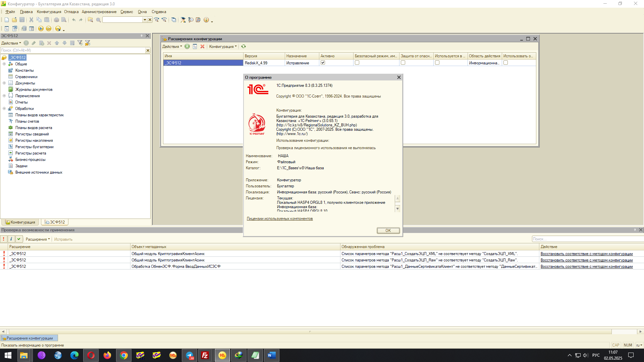Show errors with red exclamation filter icon
Screen dimensions: 644x362
4,239
